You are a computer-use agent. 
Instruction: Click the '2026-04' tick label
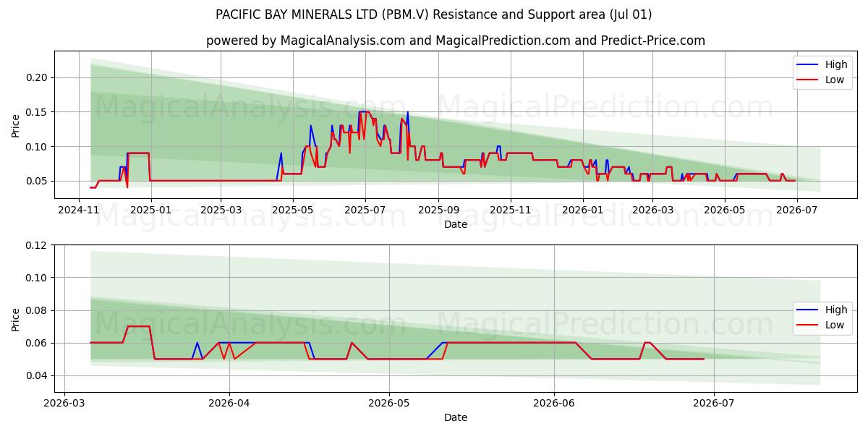click(x=229, y=403)
